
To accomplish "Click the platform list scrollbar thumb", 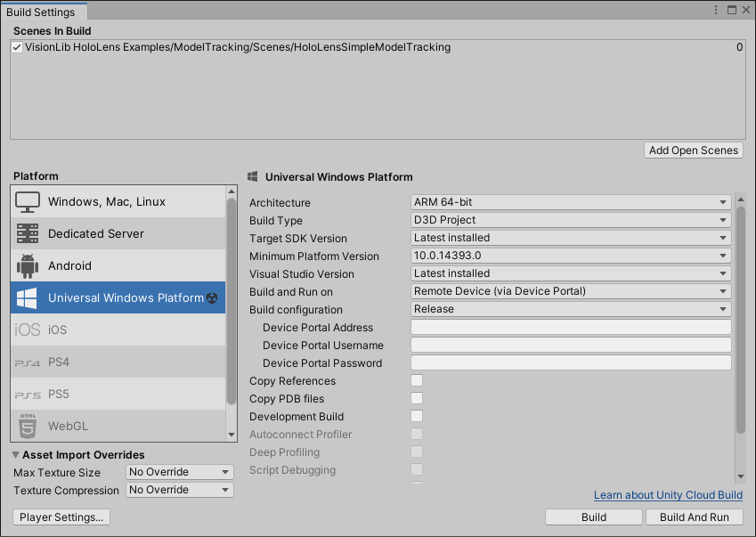I will [232, 301].
